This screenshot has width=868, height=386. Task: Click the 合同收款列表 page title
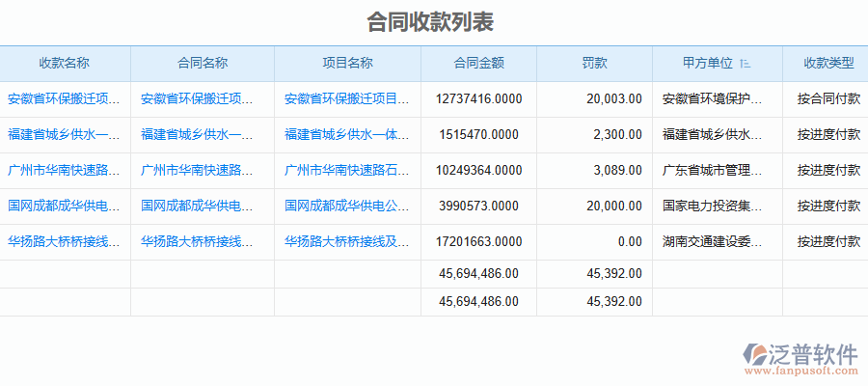(430, 21)
